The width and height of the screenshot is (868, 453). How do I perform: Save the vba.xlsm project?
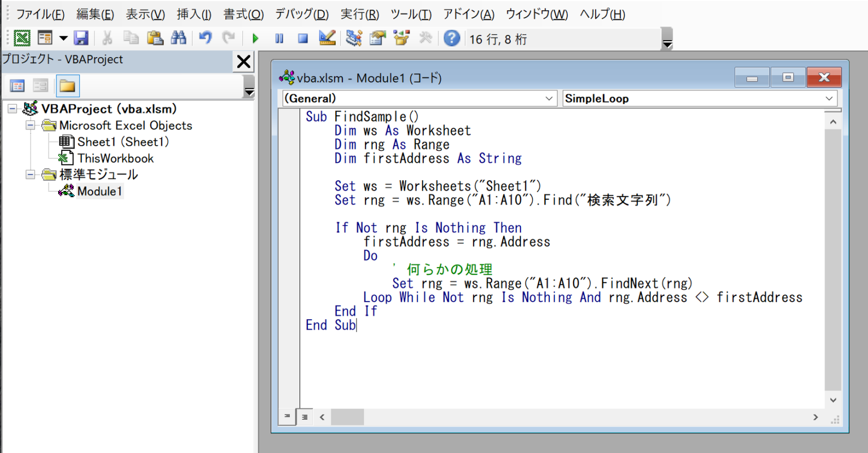pos(81,38)
